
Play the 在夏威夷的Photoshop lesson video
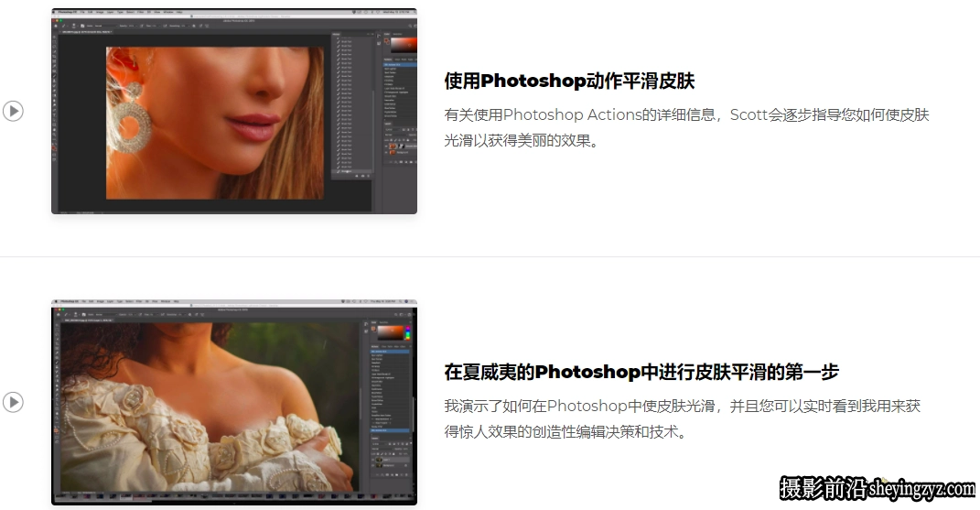(13, 402)
